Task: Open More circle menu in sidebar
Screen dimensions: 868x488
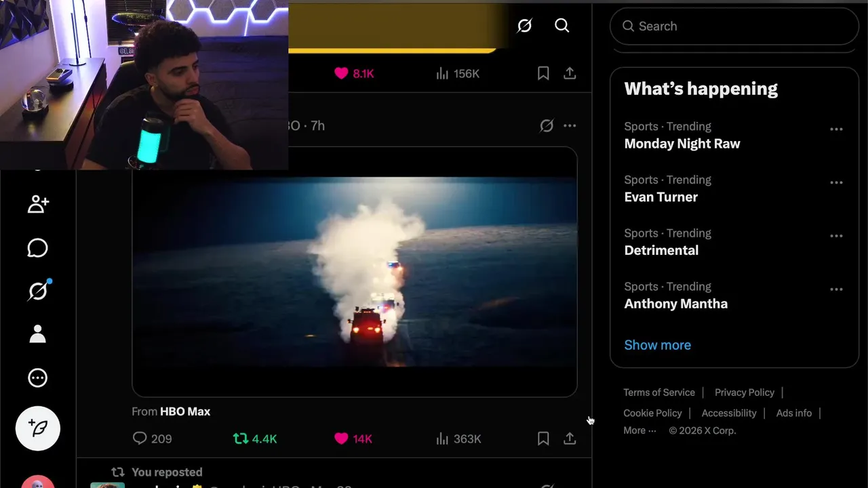Action: [x=38, y=378]
